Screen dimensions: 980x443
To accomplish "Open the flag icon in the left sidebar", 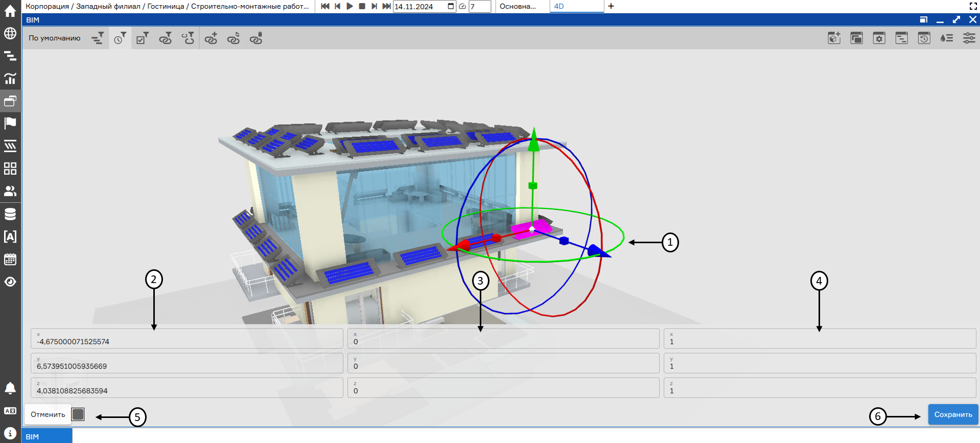I will click(x=10, y=123).
